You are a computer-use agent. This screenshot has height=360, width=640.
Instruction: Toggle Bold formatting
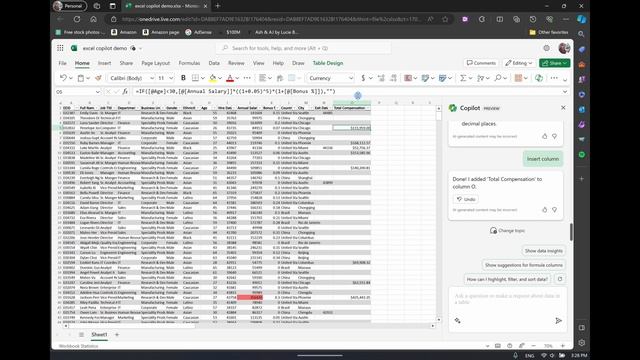pyautogui.click(x=183, y=78)
